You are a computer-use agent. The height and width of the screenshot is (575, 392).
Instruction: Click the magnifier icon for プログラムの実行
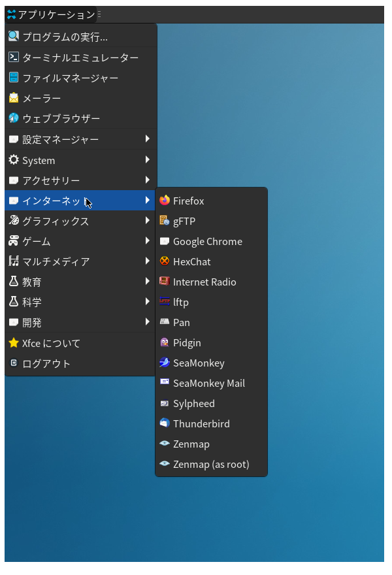pos(14,36)
